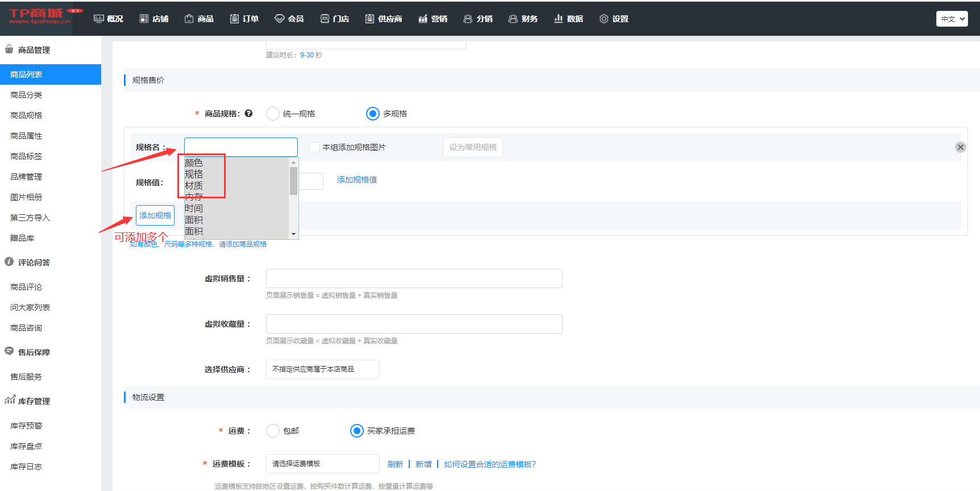Open the 设置 gear icon in top navigation
This screenshot has height=491, width=980.
604,19
